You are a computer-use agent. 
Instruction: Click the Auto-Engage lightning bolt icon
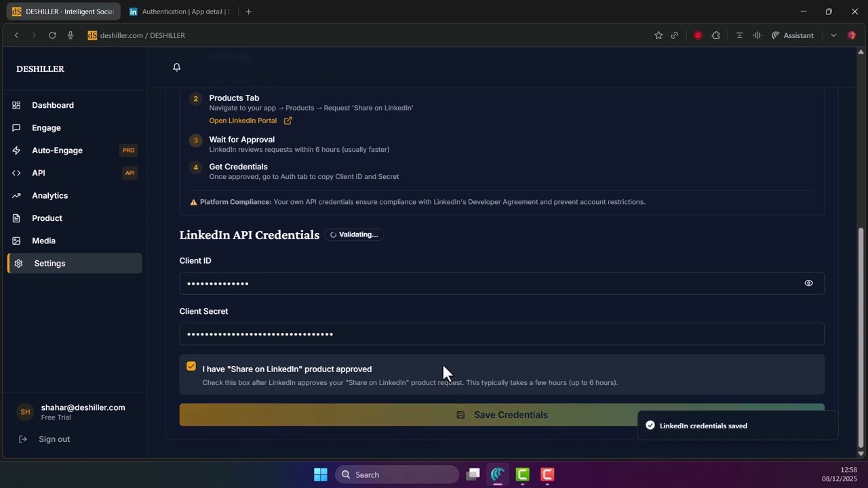pos(16,150)
